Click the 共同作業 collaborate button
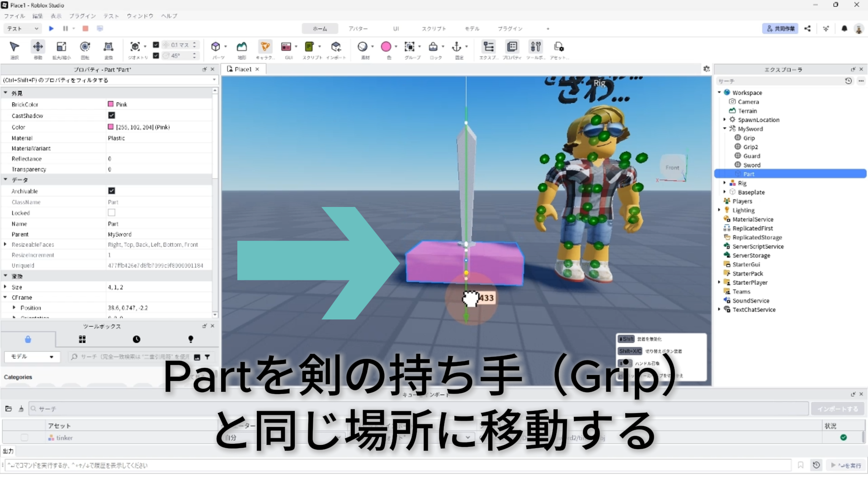This screenshot has height=488, width=868. tap(780, 28)
